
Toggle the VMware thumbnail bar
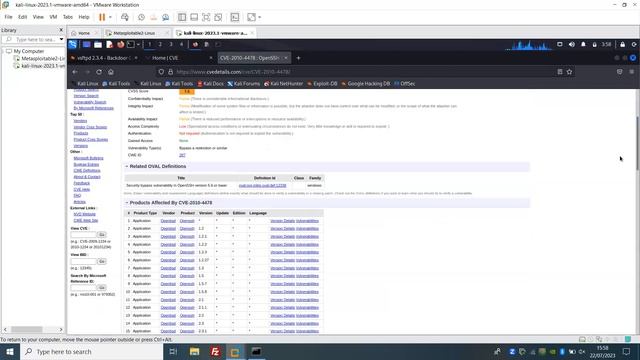pos(194,17)
